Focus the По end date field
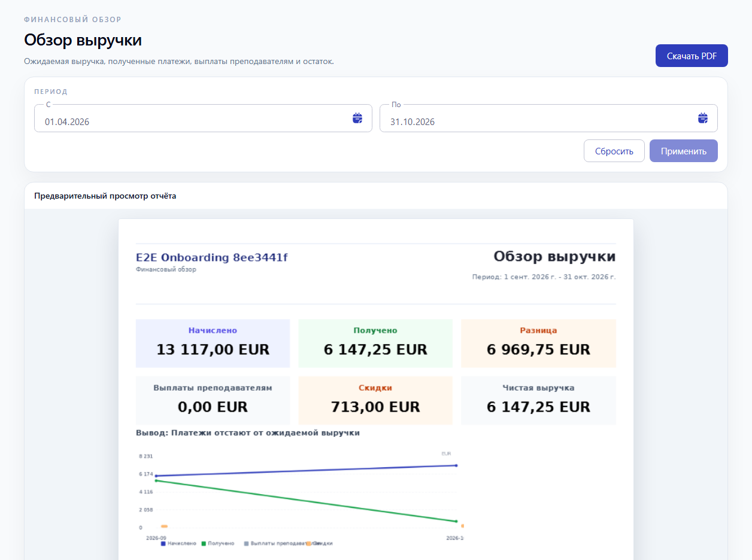Screen dimensions: 752x560 click(548, 118)
